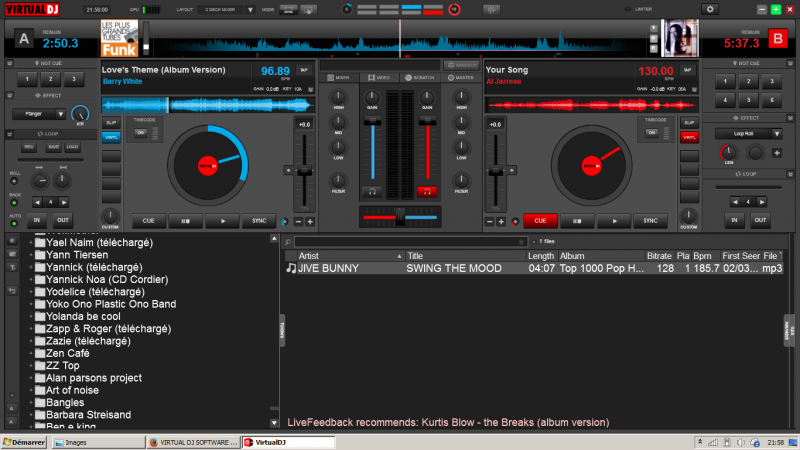The image size is (800, 450).
Task: Switch to the MASTER tab
Action: tap(461, 78)
